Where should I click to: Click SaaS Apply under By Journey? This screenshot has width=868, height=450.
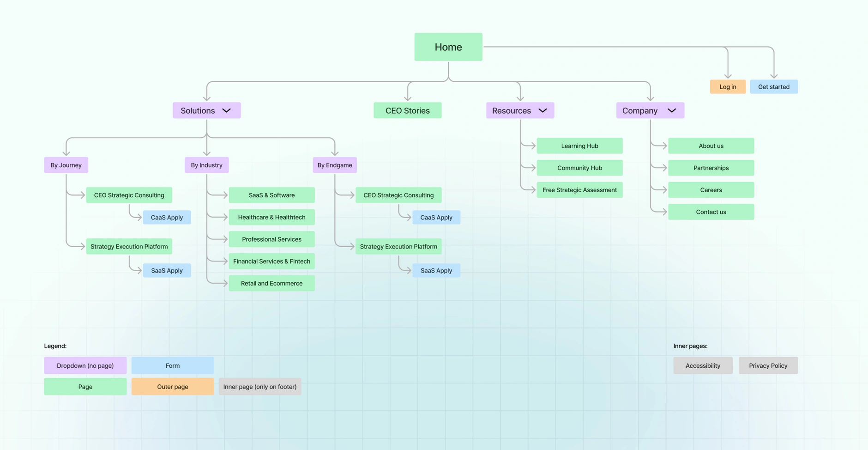click(x=167, y=270)
